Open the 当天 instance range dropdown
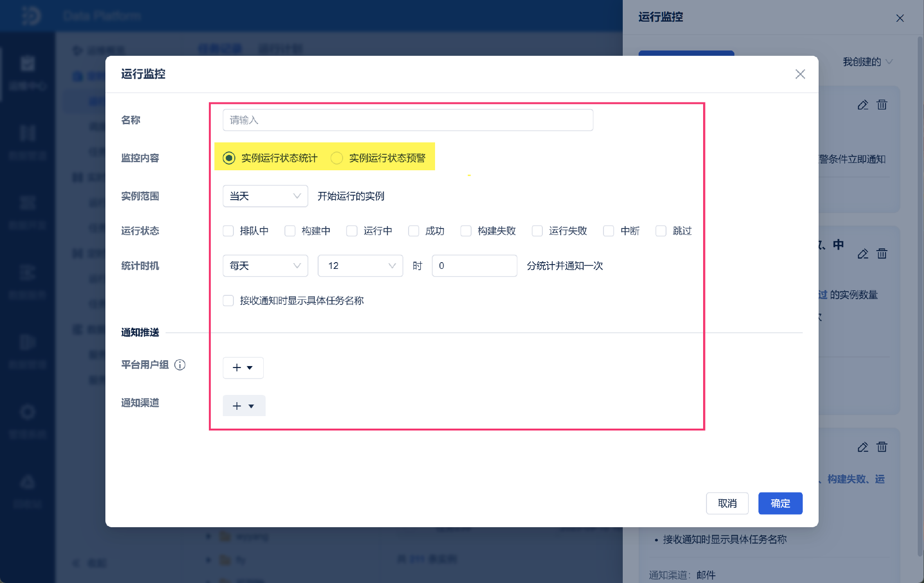This screenshot has width=924, height=583. pyautogui.click(x=265, y=196)
